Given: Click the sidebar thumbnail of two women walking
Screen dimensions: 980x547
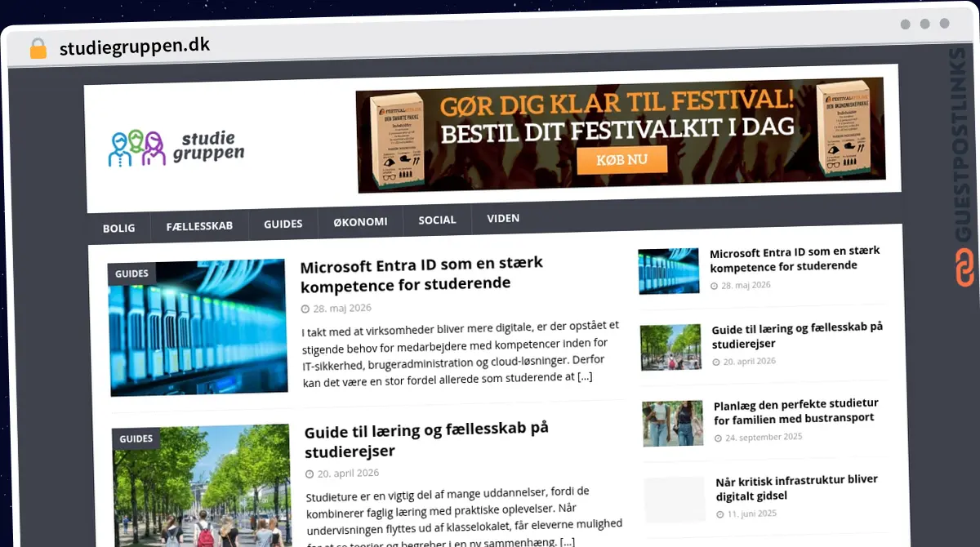Looking at the screenshot, I should [x=673, y=423].
